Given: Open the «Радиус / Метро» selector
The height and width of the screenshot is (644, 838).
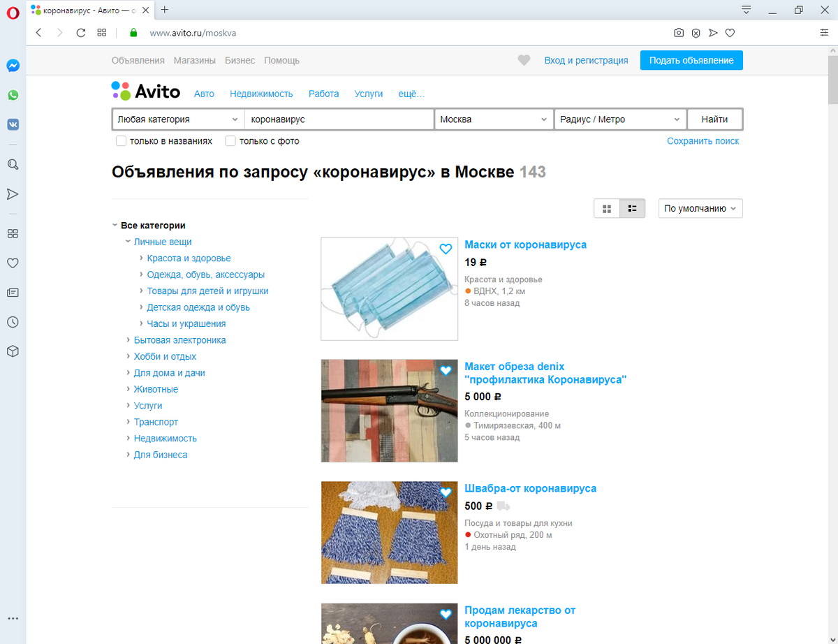Looking at the screenshot, I should pyautogui.click(x=619, y=119).
